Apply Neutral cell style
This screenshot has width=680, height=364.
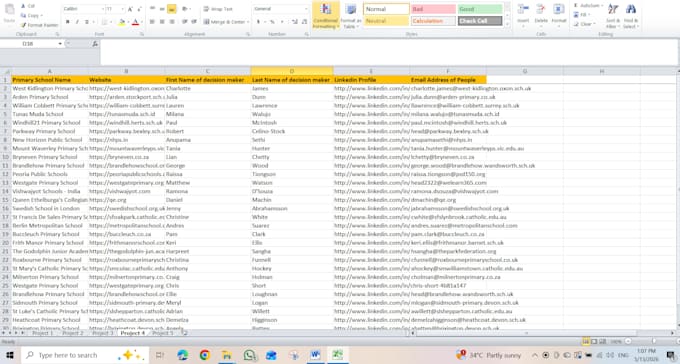(386, 21)
